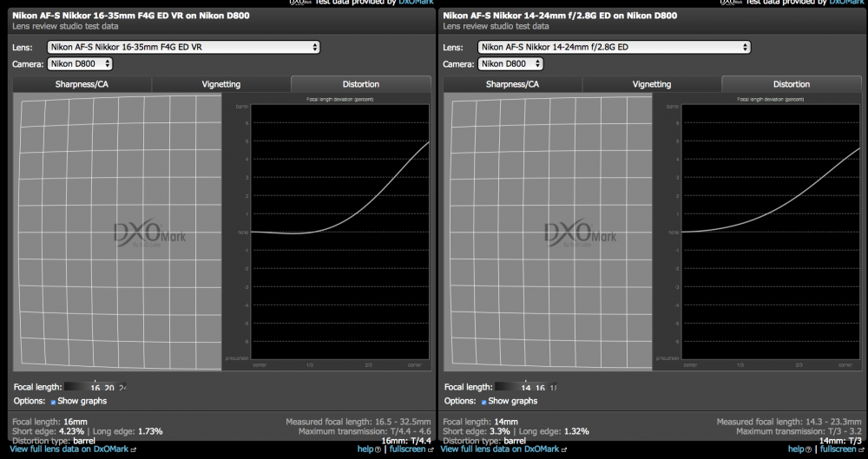This screenshot has width=868, height=459.
Task: Click the question mark icon beside right help
Action: point(809,449)
